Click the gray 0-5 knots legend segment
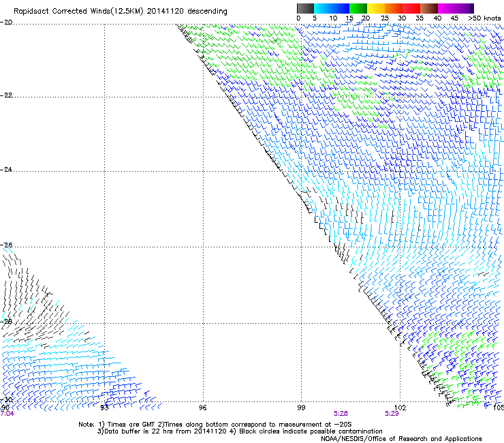 (305, 8)
